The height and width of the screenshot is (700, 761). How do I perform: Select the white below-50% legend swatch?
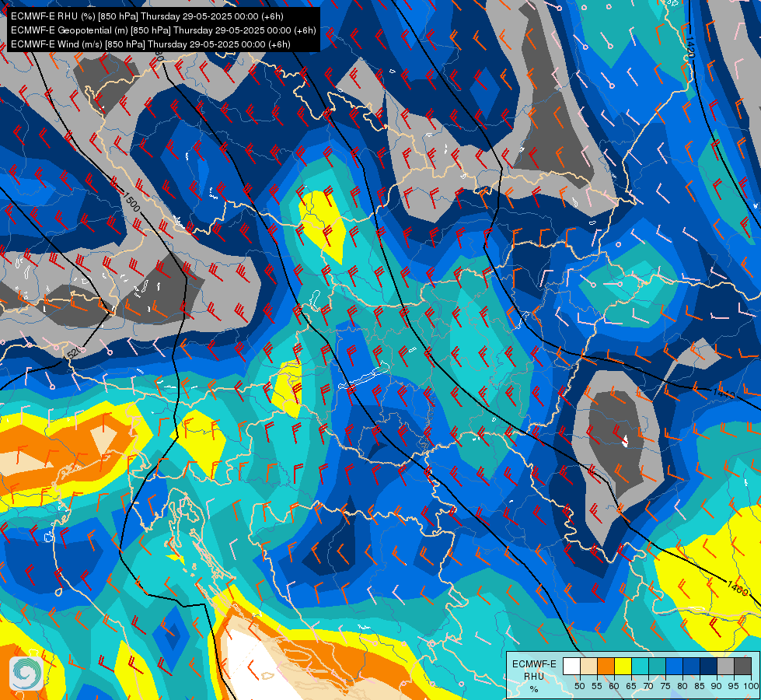571,666
